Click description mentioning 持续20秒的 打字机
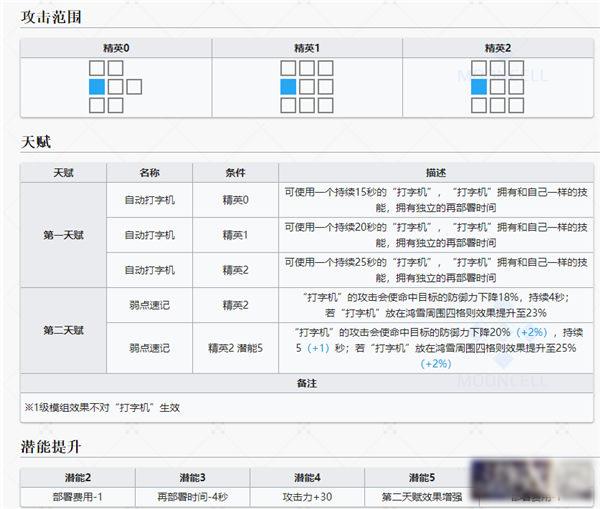The width and height of the screenshot is (600, 509). [x=436, y=235]
